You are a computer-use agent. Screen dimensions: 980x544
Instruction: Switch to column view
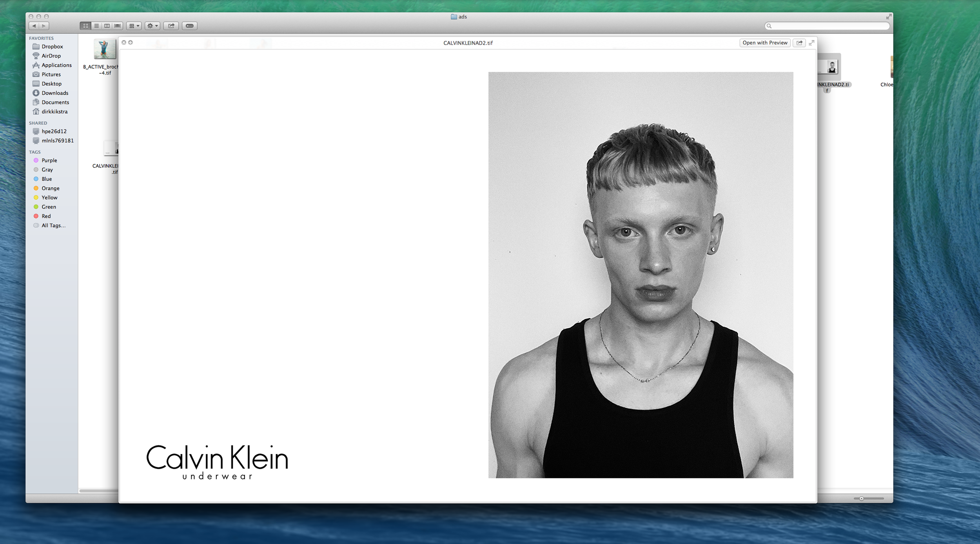[x=106, y=26]
